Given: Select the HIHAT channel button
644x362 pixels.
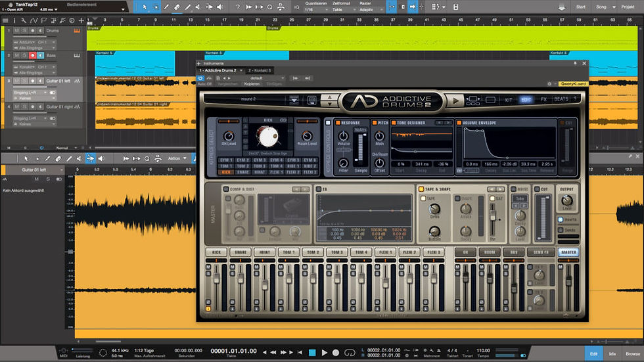Looking at the screenshot, I should point(264,252).
